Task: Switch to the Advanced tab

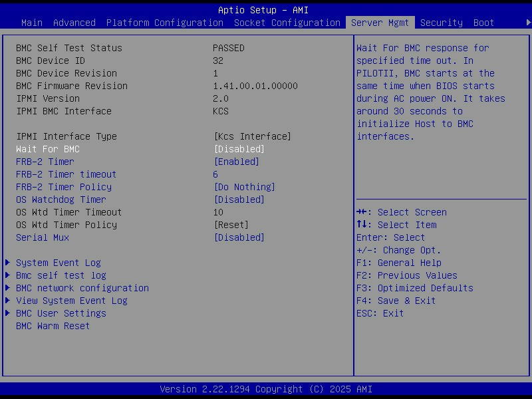Action: point(74,23)
